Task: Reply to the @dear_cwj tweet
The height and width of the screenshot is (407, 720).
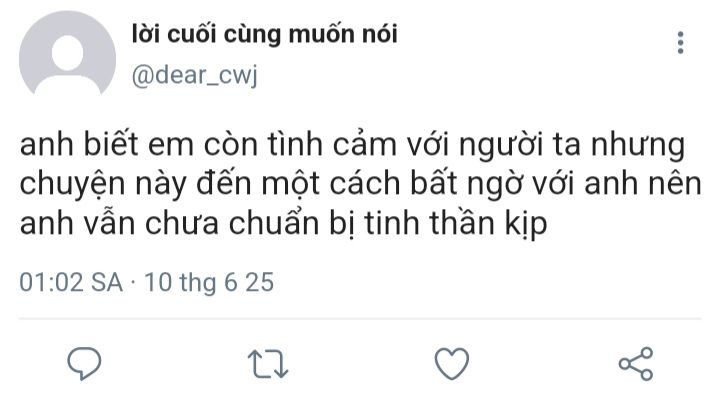Action: [84, 363]
